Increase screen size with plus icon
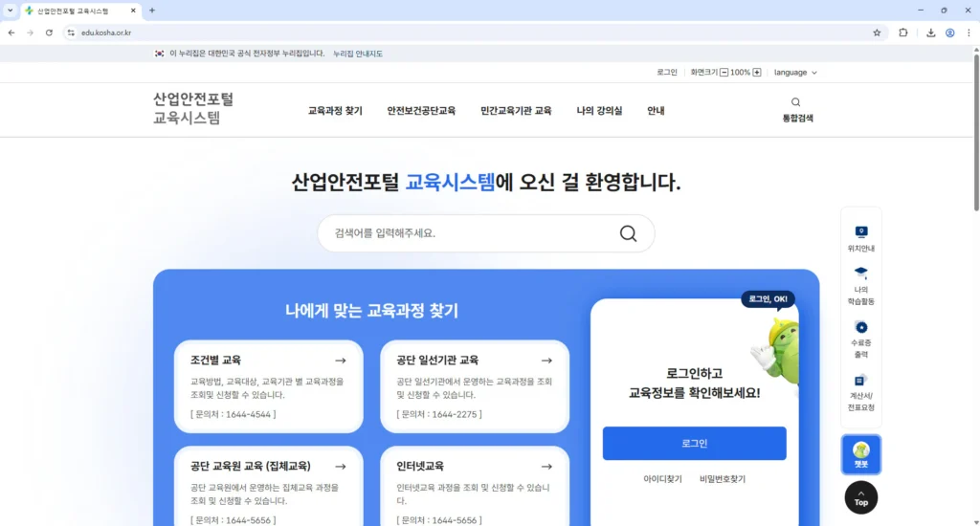980x526 pixels. 757,73
